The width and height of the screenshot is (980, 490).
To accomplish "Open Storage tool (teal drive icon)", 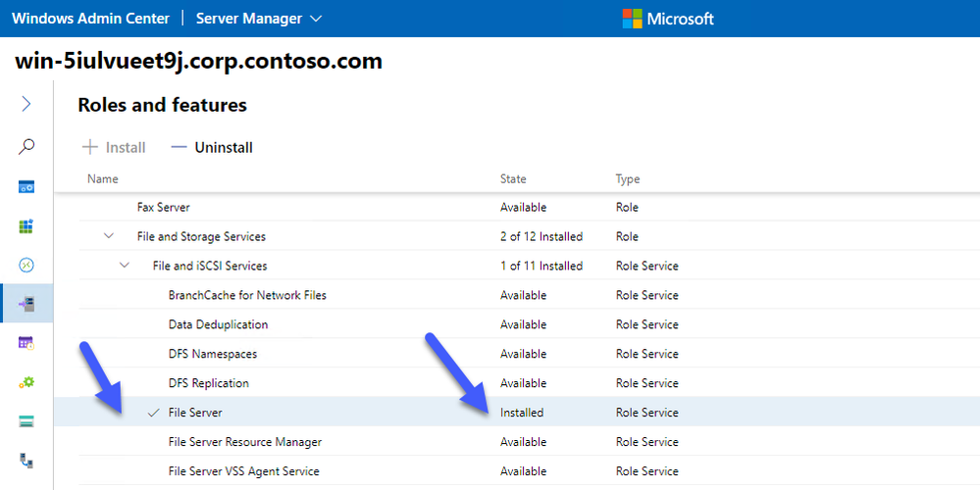I will [x=26, y=421].
